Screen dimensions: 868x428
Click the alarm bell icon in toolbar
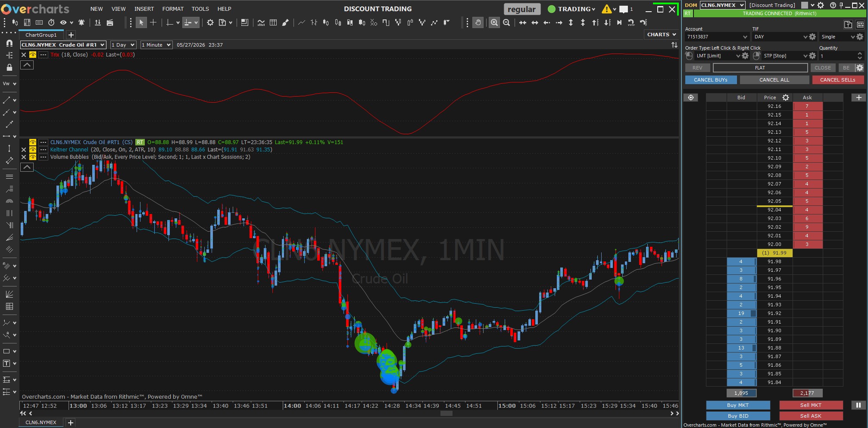point(81,22)
